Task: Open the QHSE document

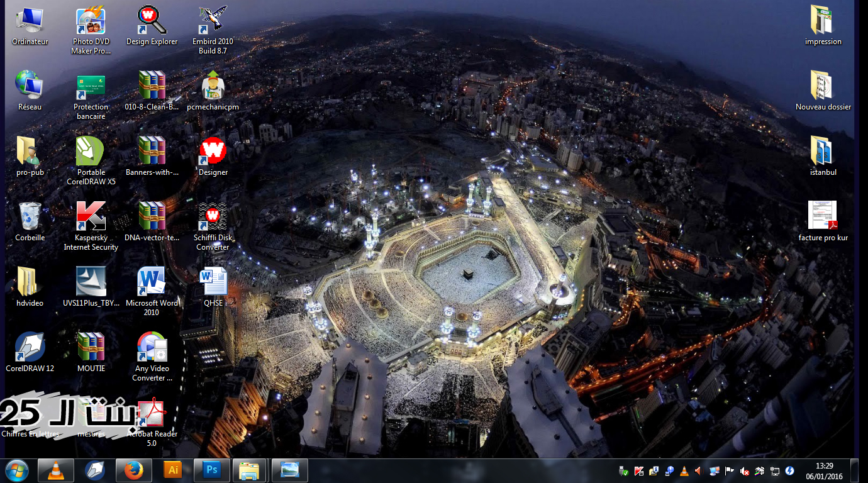Action: (213, 288)
